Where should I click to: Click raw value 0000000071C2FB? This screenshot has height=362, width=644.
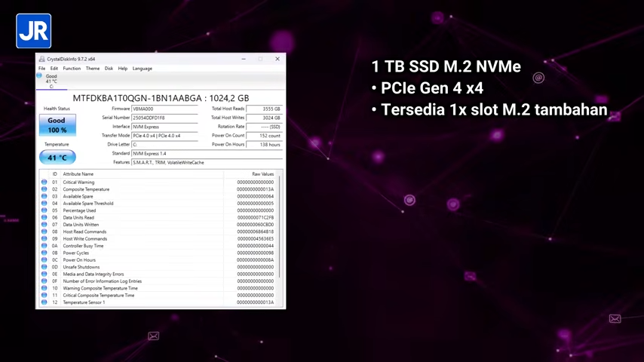(256, 217)
